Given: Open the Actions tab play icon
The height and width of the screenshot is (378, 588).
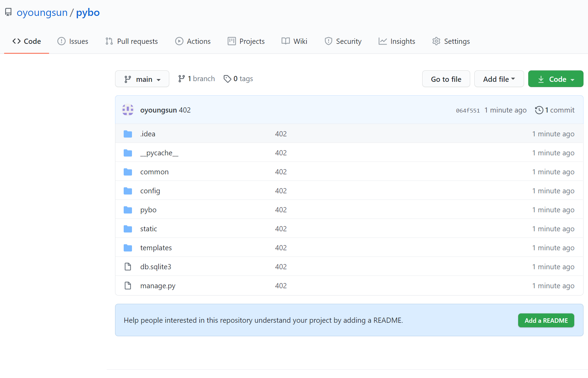Looking at the screenshot, I should pos(179,41).
